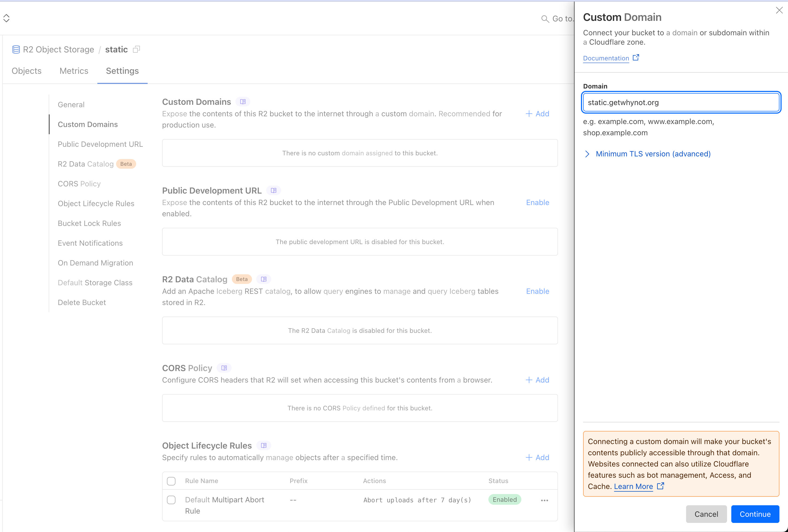This screenshot has height=532, width=788.
Task: Toggle the select-all rules checkbox
Action: pos(171,481)
